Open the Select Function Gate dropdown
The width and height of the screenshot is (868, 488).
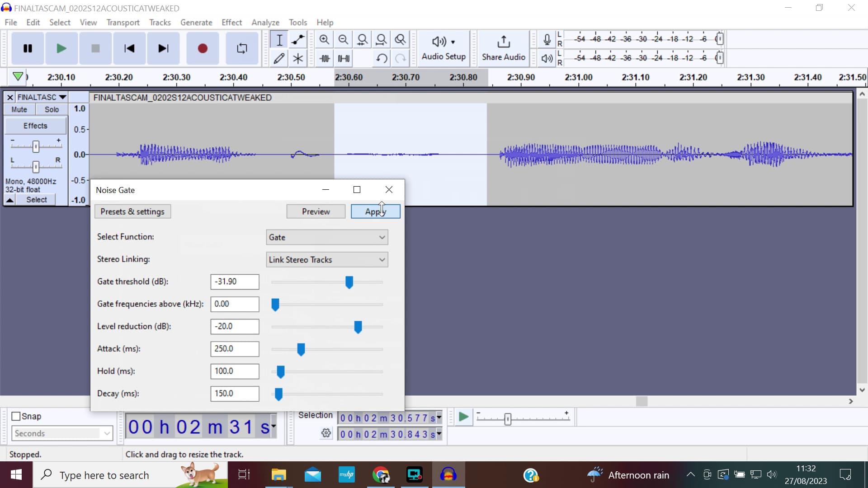click(327, 237)
